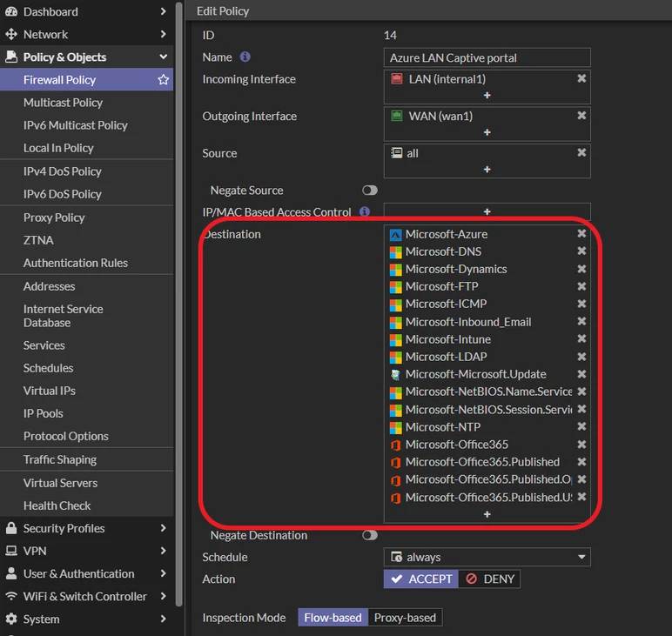Click the Microsoft-Microsoft.Update icon
This screenshot has height=636, width=672.
[395, 375]
